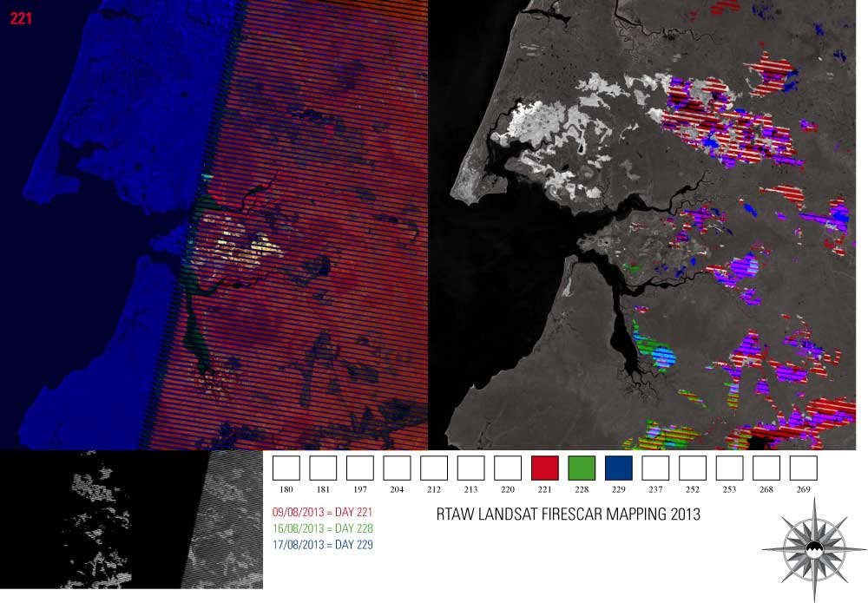Image resolution: width=868 pixels, height=603 pixels.
Task: Check the empty legend box for day 180
Action: coord(286,468)
